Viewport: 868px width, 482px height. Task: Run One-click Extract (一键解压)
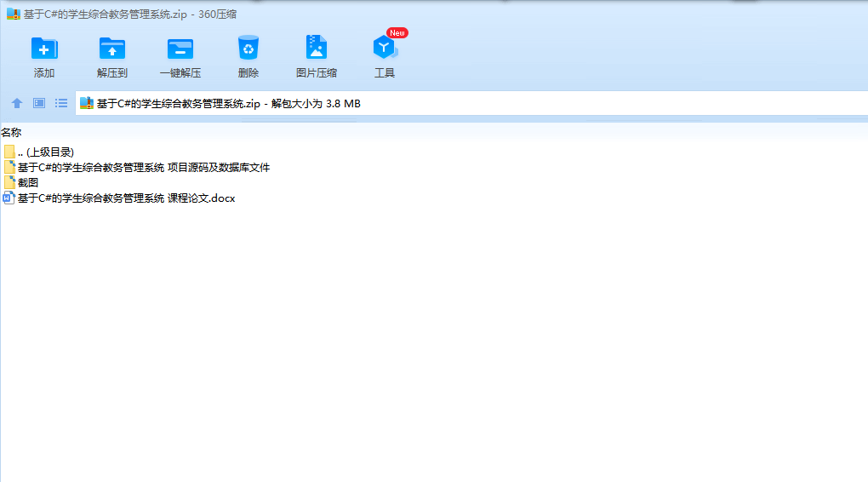180,49
